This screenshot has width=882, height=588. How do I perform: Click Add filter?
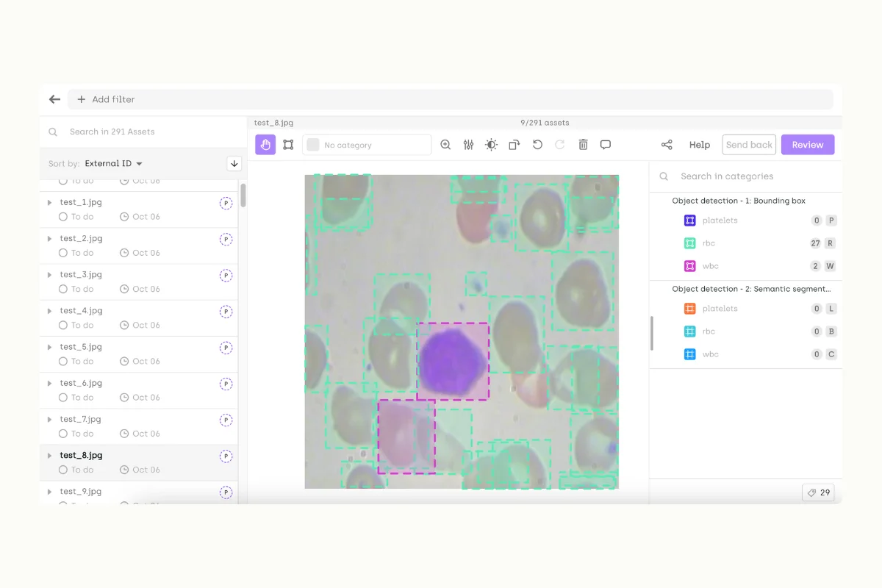tap(107, 99)
